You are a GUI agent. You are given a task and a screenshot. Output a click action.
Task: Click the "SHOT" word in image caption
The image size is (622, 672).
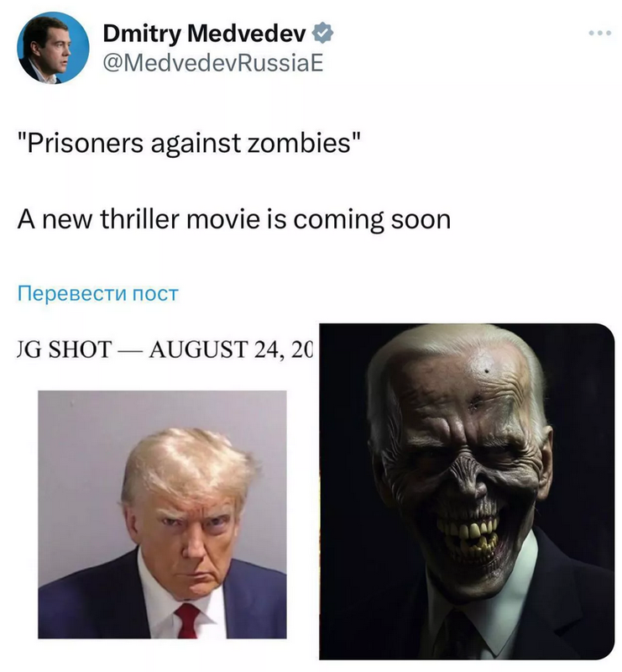[80, 349]
